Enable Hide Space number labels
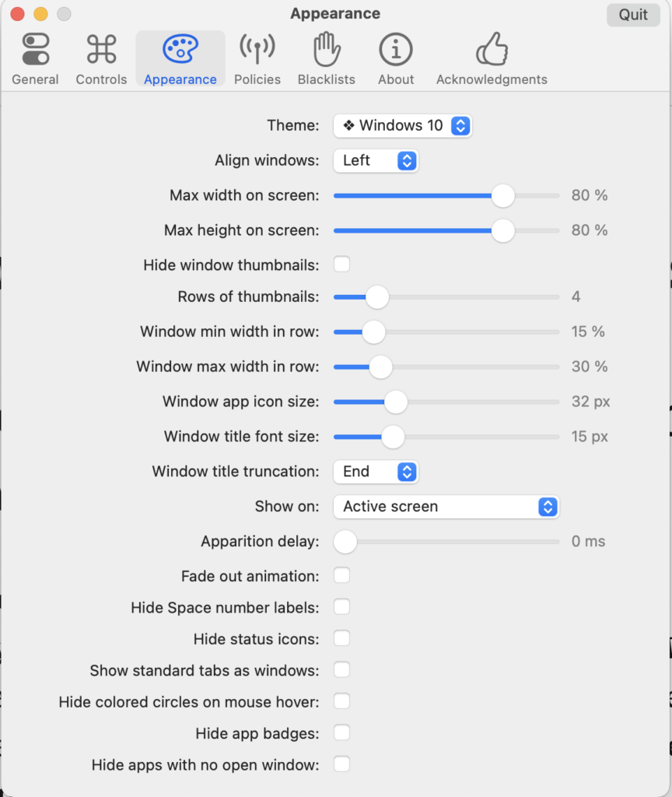 (x=341, y=607)
